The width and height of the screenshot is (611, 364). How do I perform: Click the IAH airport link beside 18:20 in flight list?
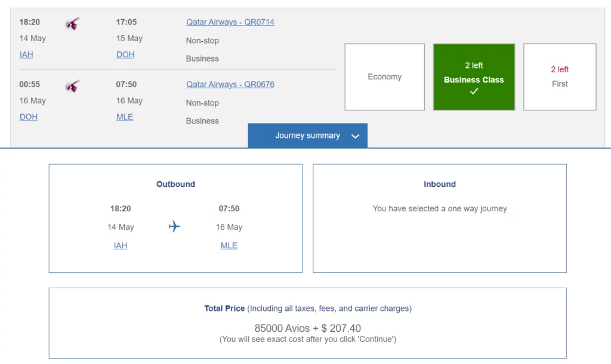[26, 54]
